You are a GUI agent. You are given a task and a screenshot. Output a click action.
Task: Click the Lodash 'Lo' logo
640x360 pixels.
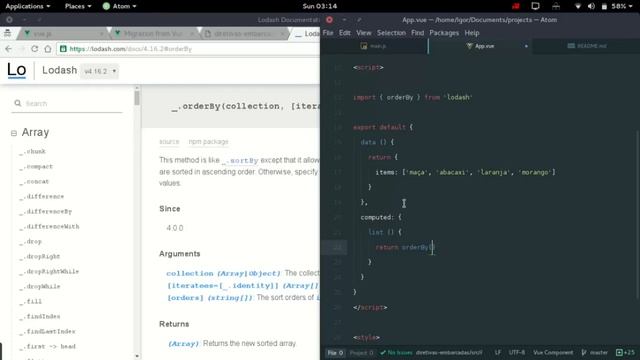(17, 70)
